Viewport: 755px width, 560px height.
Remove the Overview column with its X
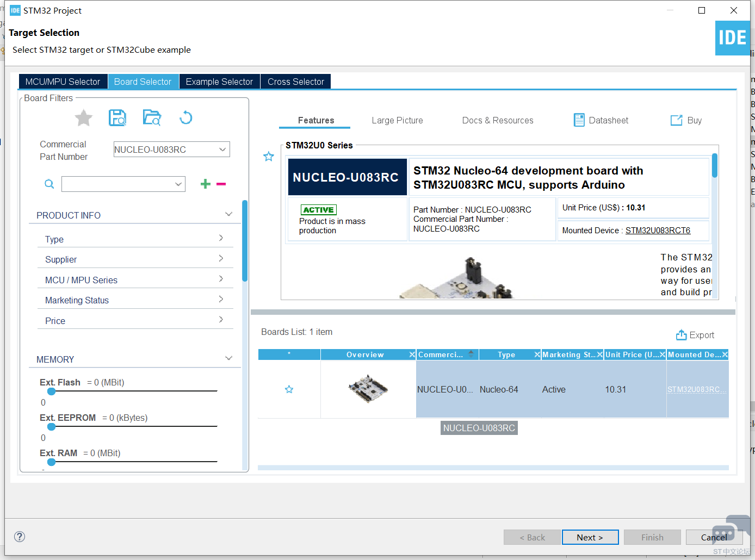click(x=412, y=354)
